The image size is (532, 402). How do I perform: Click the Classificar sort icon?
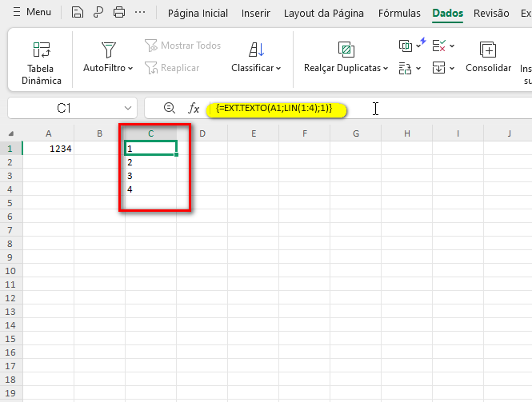click(256, 50)
